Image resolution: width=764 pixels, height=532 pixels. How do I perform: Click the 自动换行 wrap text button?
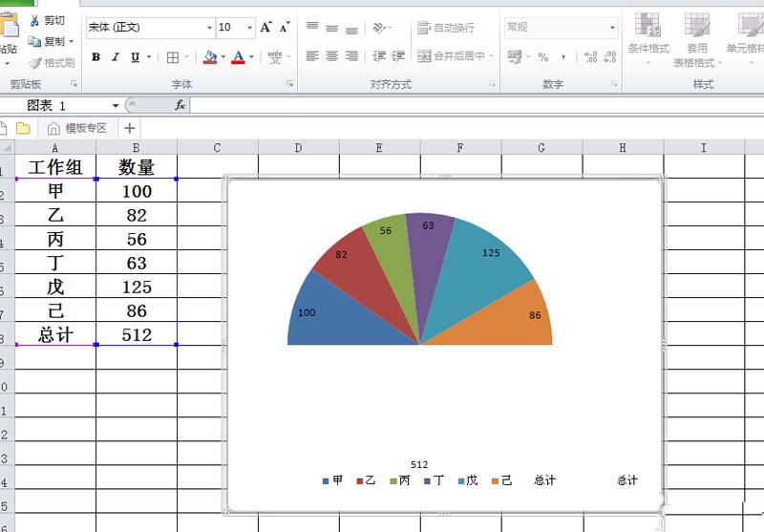[446, 28]
